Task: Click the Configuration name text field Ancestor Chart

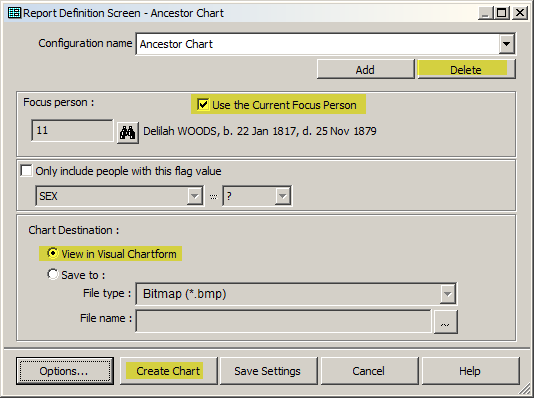Action: point(318,44)
